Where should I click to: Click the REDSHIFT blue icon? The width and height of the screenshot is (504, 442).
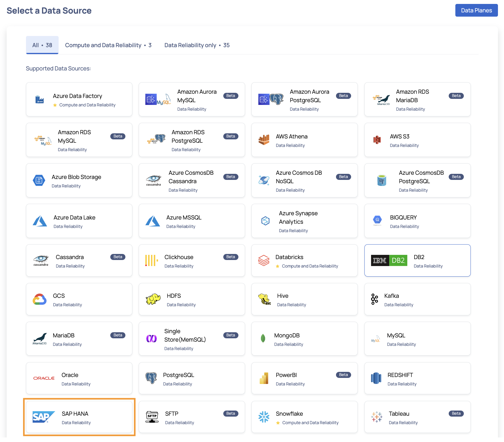click(x=376, y=378)
